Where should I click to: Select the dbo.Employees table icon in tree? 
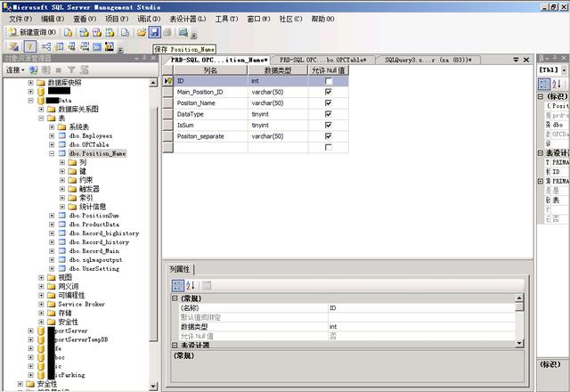(x=62, y=135)
